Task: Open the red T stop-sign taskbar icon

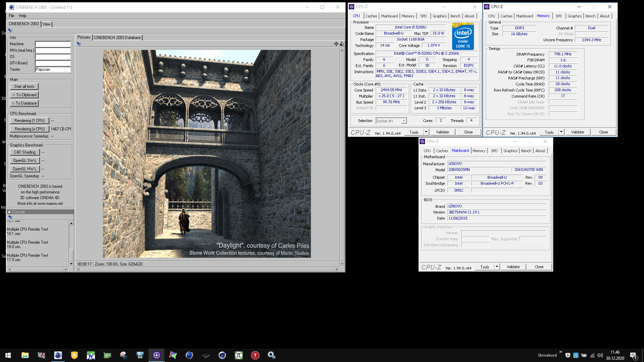Action: (x=255, y=355)
